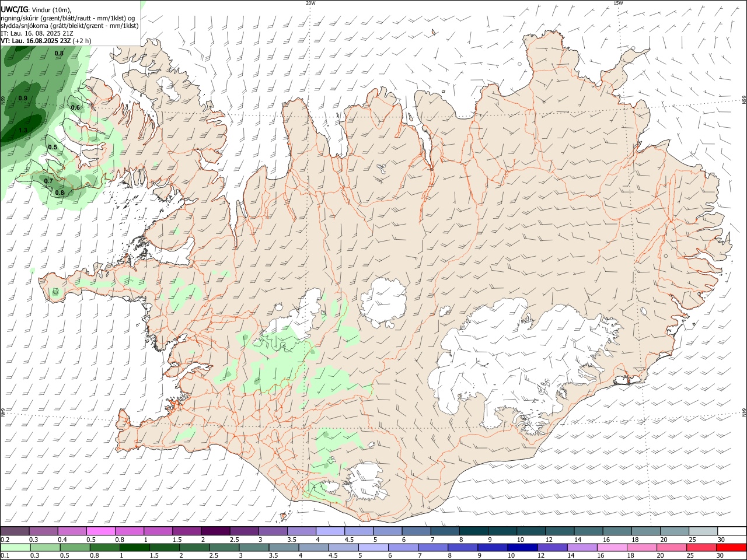
Task: Click the '64N' latitude label on the right edge
Action: point(744,413)
